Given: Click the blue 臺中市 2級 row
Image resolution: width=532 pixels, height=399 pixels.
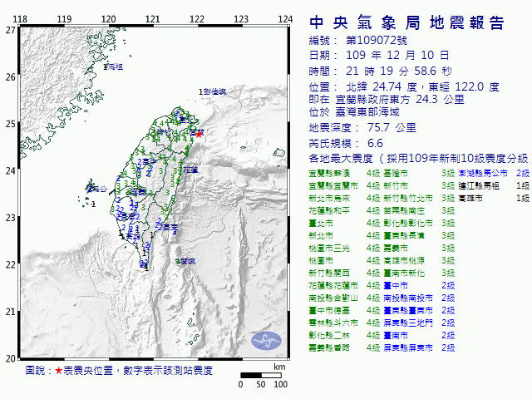Looking at the screenshot, I should 419,286.
